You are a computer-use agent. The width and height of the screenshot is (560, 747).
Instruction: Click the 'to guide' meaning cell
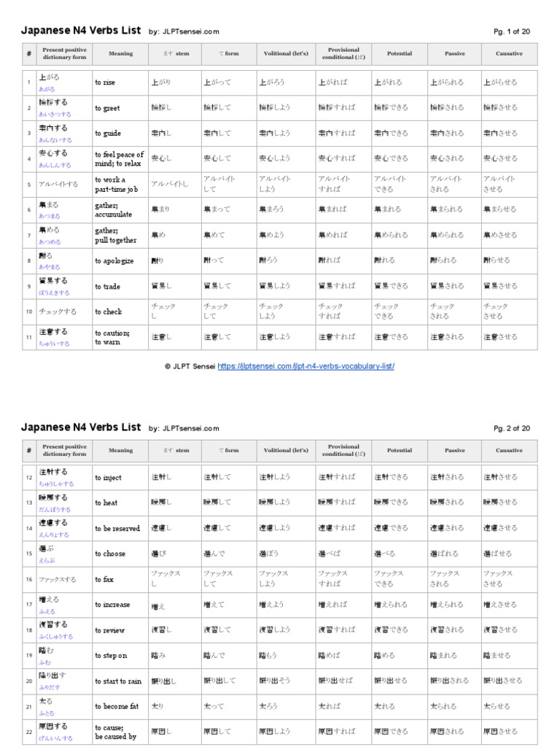tap(120, 133)
